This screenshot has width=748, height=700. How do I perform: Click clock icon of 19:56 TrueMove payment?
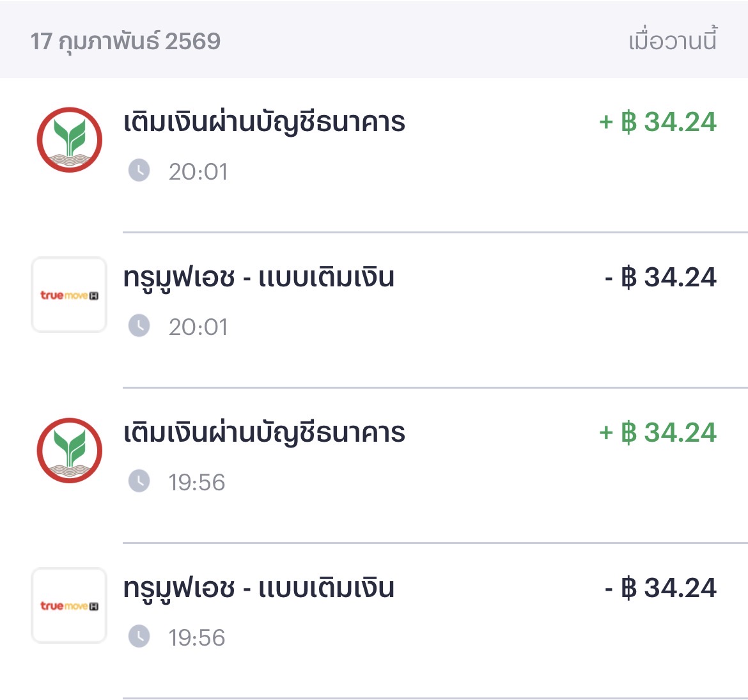tap(139, 637)
